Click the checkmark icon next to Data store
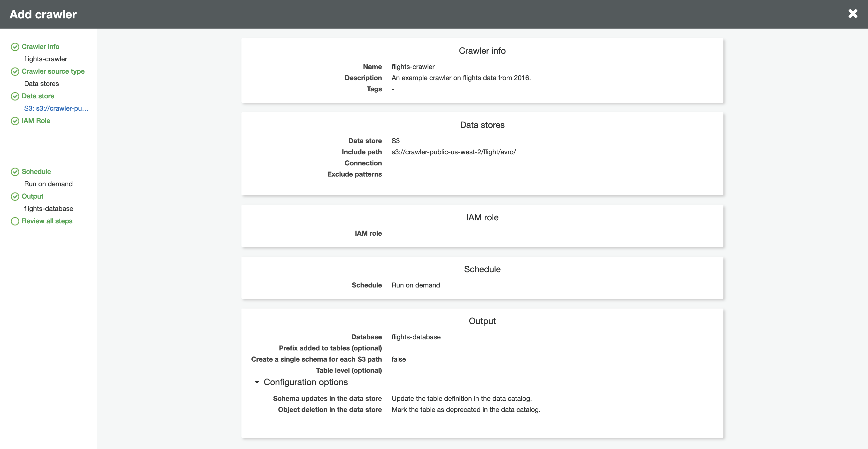The height and width of the screenshot is (449, 868). [x=15, y=96]
